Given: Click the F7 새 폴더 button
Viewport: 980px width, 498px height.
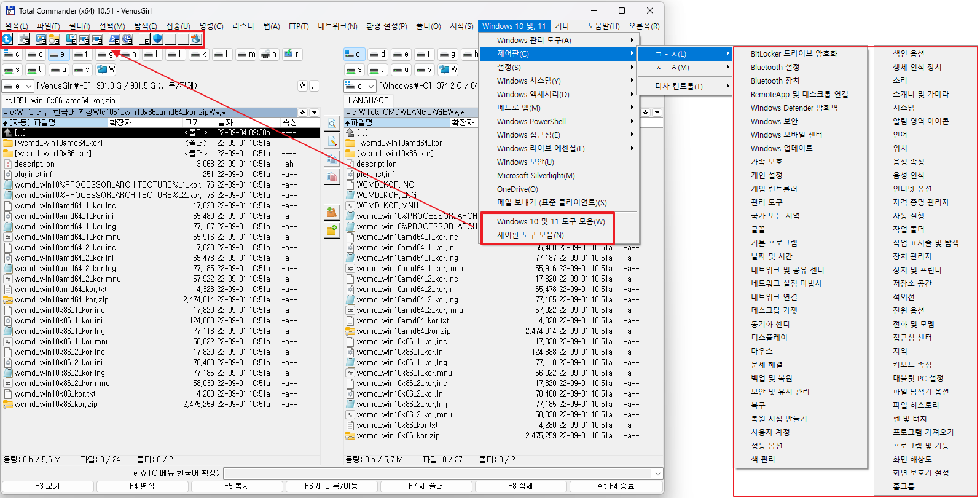Looking at the screenshot, I should 426,486.
